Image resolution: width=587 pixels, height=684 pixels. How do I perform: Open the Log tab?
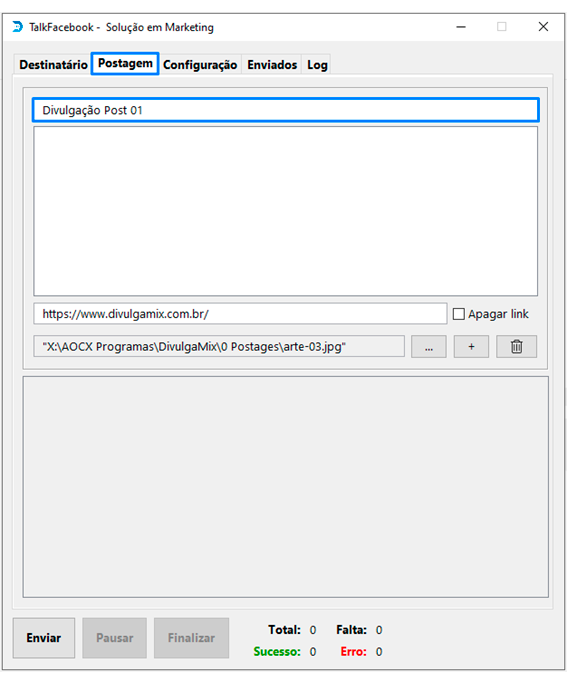[317, 65]
